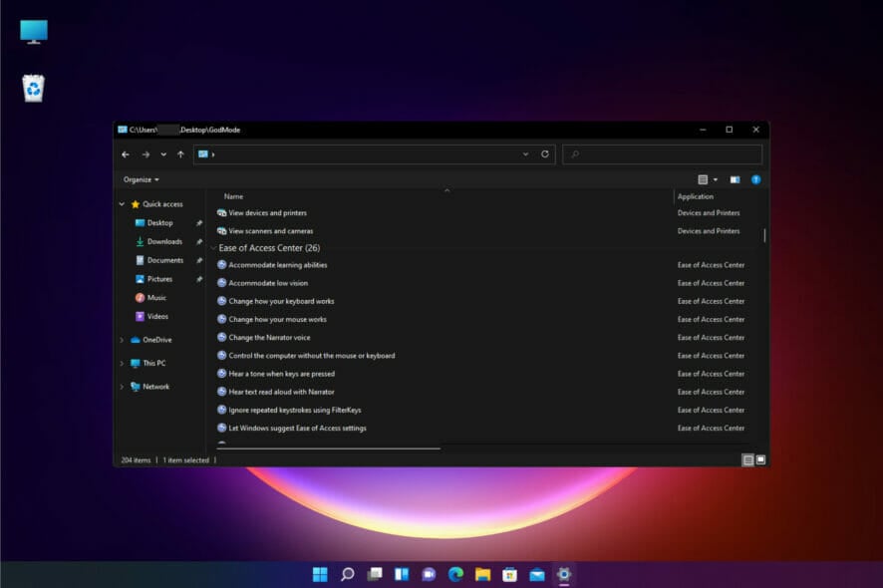883x588 pixels.
Task: Select Ignore repeated keystrokes using FilterKeys
Action: pyautogui.click(x=295, y=410)
